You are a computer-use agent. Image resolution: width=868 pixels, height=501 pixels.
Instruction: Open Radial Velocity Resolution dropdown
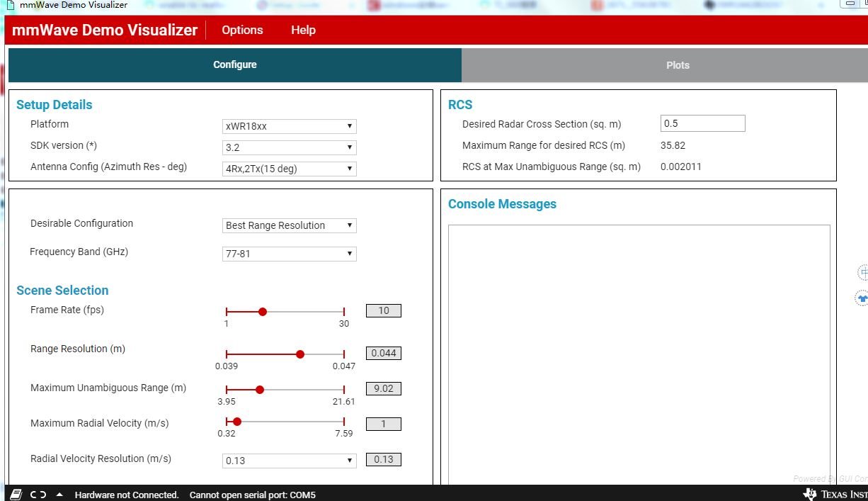[290, 461]
